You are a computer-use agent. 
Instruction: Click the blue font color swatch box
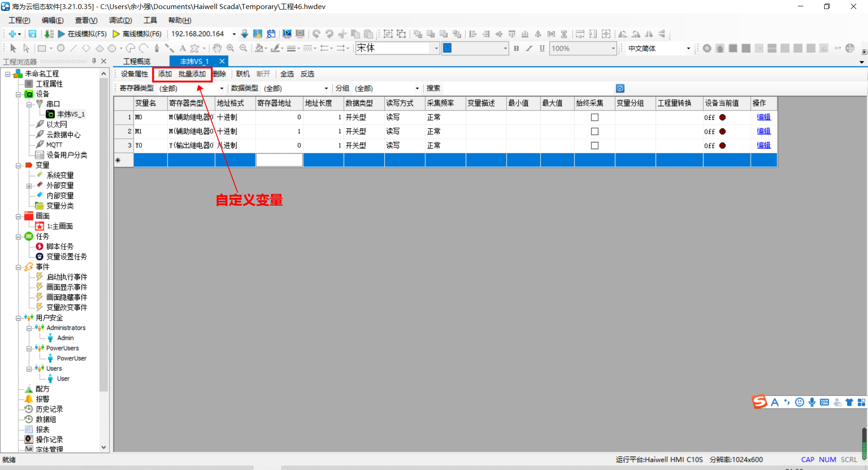(447, 48)
